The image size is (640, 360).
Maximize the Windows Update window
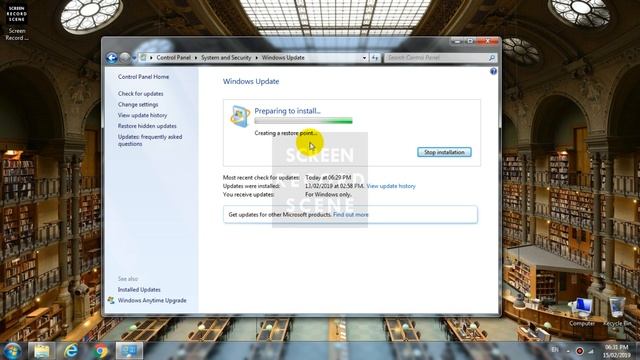point(470,42)
